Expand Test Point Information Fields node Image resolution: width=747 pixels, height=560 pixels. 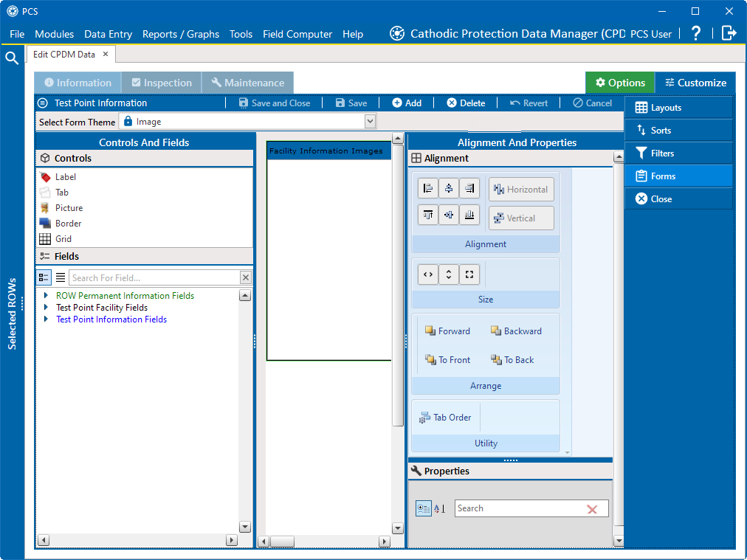pos(47,319)
